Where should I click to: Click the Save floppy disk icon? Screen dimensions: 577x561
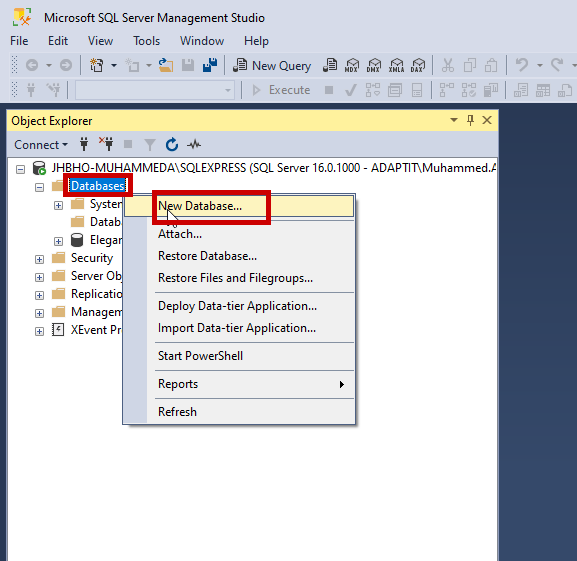click(x=188, y=65)
